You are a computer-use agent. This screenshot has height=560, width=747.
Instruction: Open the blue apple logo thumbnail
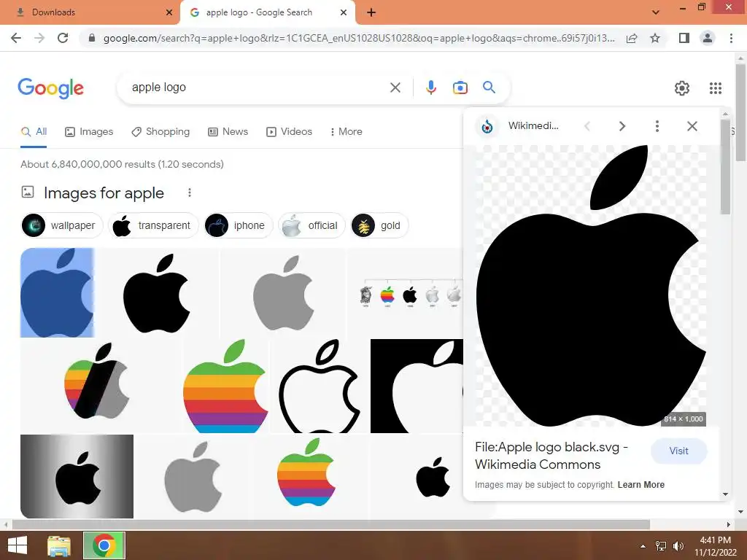click(x=57, y=292)
